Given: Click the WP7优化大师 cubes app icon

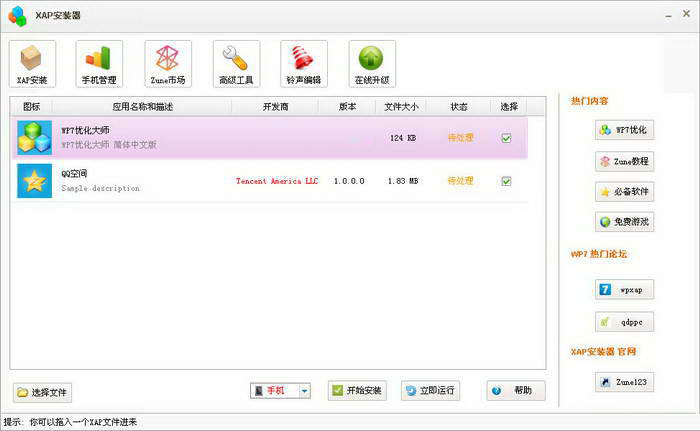Looking at the screenshot, I should click(34, 138).
